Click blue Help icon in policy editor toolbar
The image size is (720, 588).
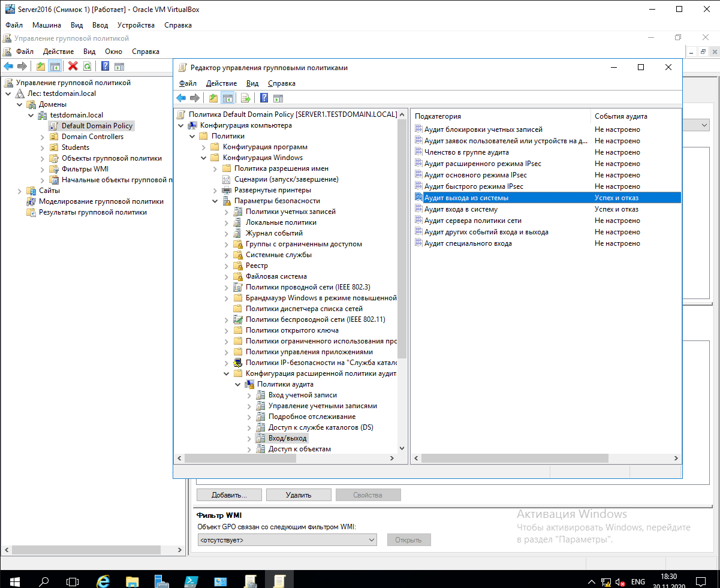click(x=264, y=98)
